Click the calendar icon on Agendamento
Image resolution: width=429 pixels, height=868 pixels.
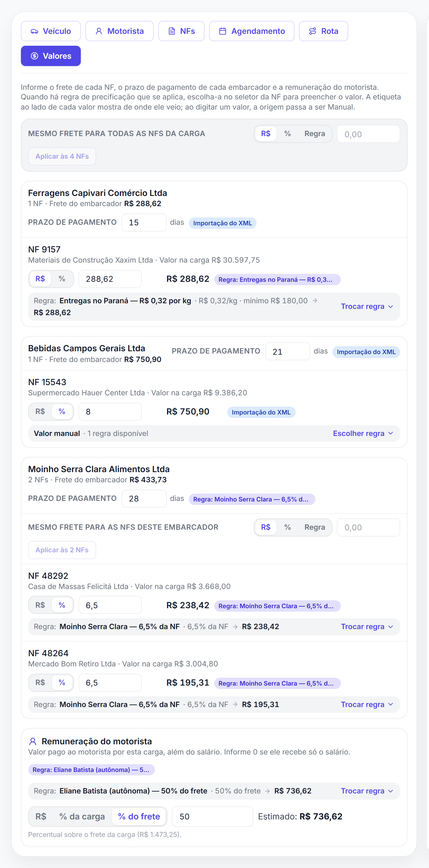pos(223,31)
